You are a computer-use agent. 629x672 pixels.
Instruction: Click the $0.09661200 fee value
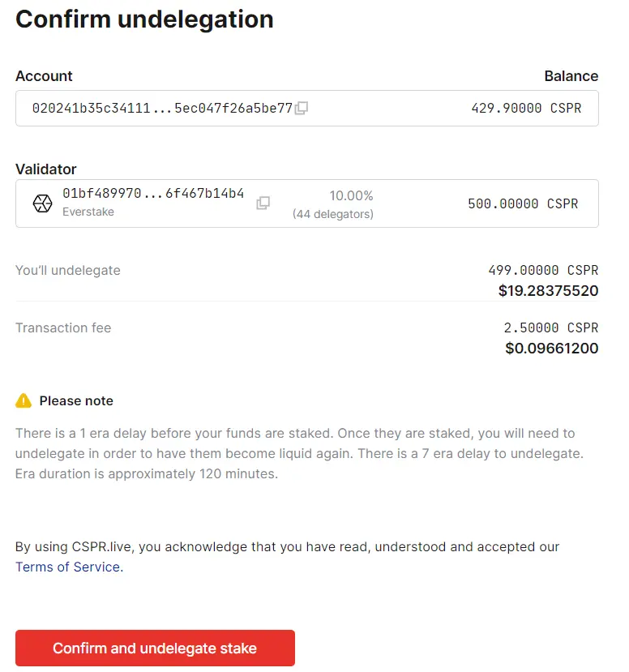pos(555,349)
